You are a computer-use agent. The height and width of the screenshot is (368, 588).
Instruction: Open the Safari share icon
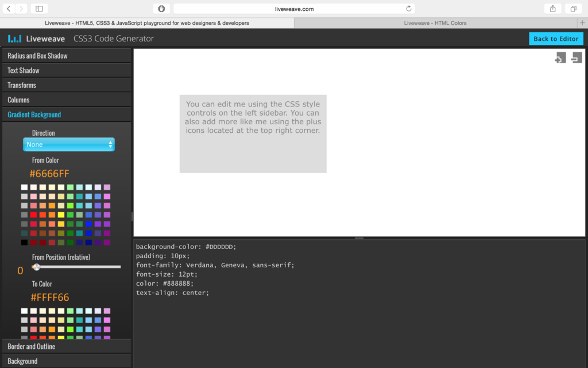[x=552, y=9]
